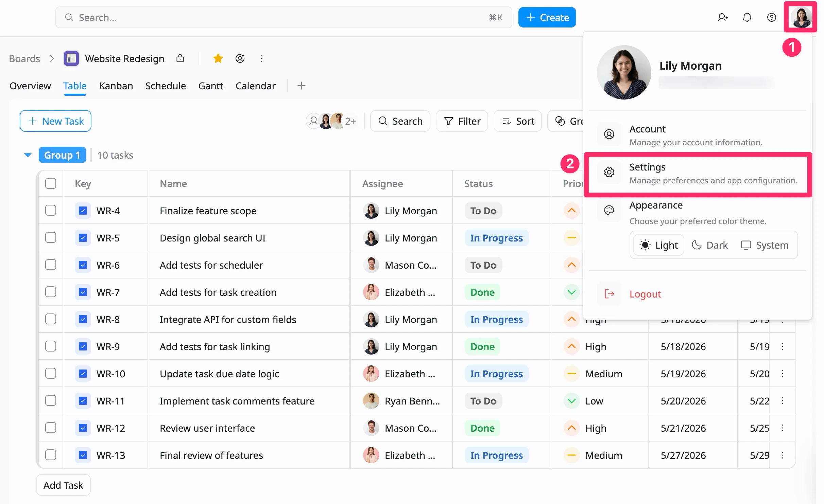Click Add Task below the table
Screen dimensions: 824x504
pyautogui.click(x=63, y=485)
